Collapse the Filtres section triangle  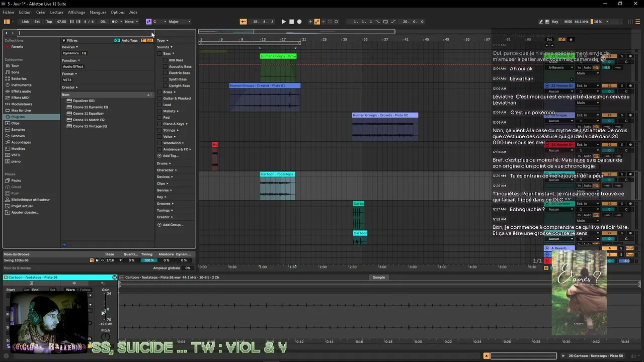coord(64,40)
